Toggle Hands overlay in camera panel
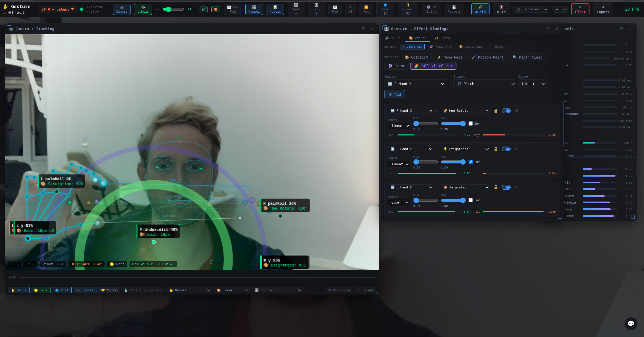Screen dimensions: 644x337 point(19,290)
